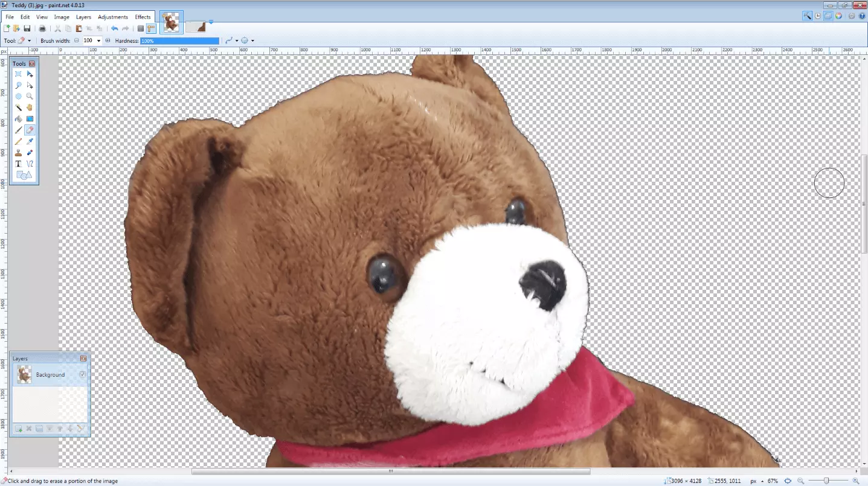
Task: Choose the Clone Stamp tool
Action: tap(19, 153)
